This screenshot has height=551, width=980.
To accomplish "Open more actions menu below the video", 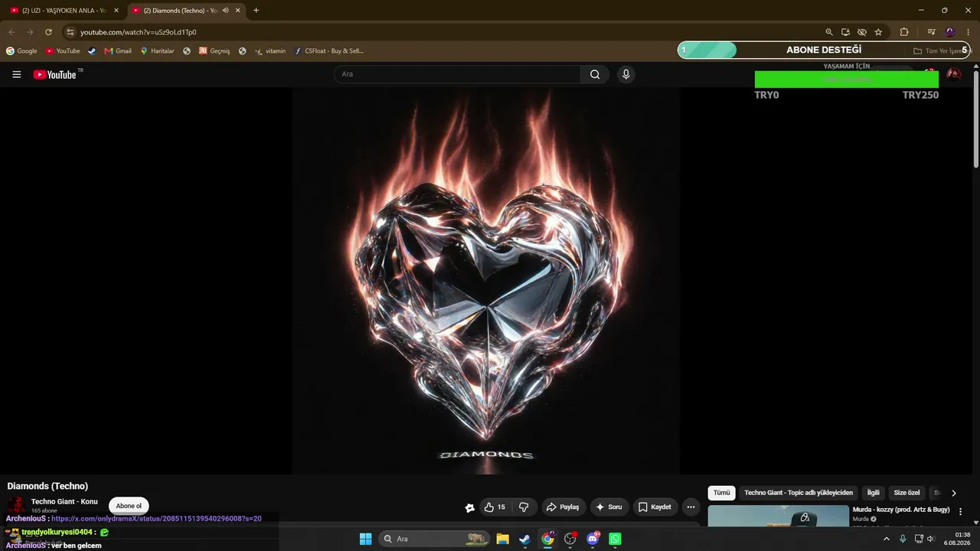I will (x=691, y=507).
